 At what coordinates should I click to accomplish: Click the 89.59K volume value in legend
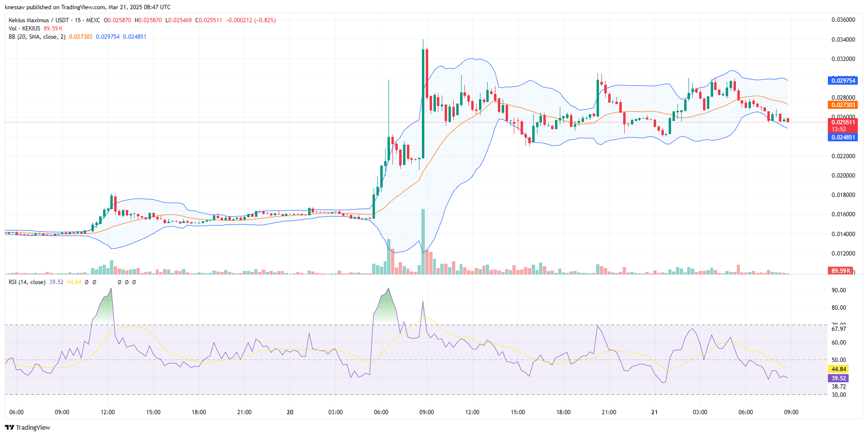pyautogui.click(x=53, y=29)
